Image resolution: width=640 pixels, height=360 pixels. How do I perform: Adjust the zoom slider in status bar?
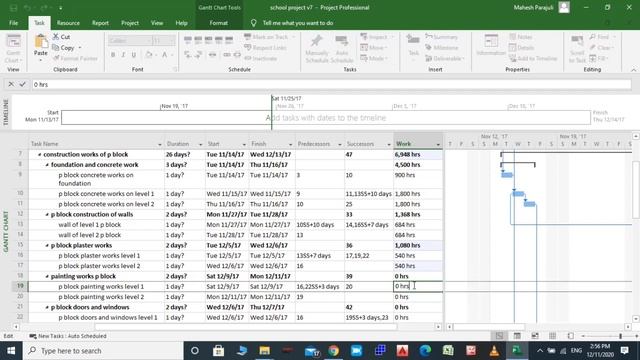tap(620, 336)
